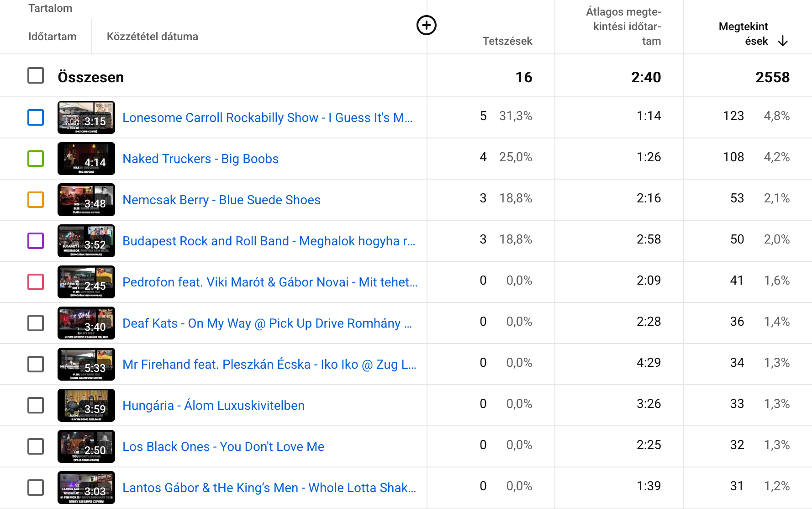
Task: Open Lantos Gábor & tHe King's Men link
Action: pos(269,488)
